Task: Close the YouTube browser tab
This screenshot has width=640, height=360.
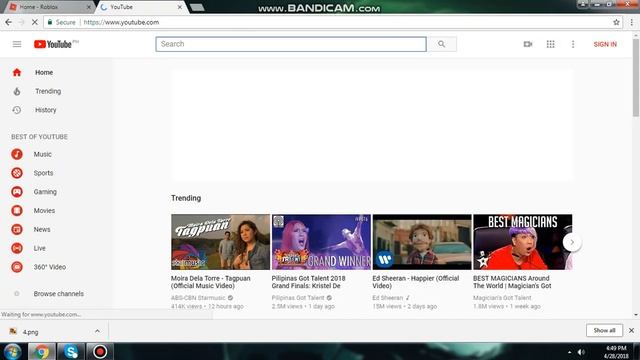Action: [180, 7]
